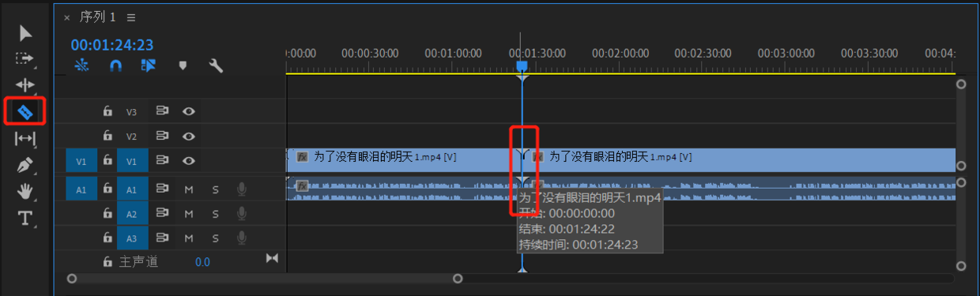Toggle sync lock on track A2

(x=163, y=213)
